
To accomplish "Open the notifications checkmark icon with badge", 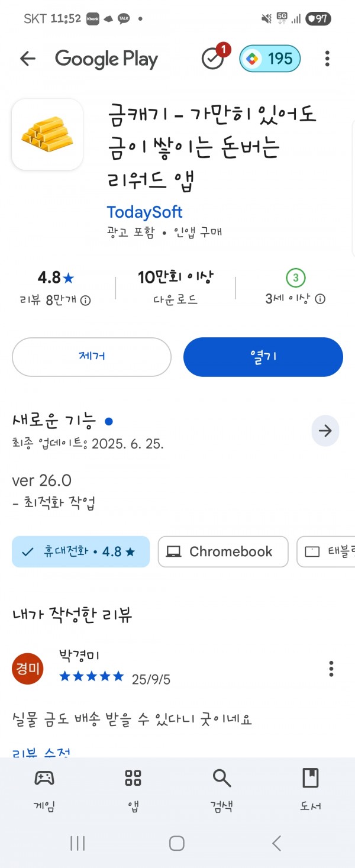I will [214, 57].
